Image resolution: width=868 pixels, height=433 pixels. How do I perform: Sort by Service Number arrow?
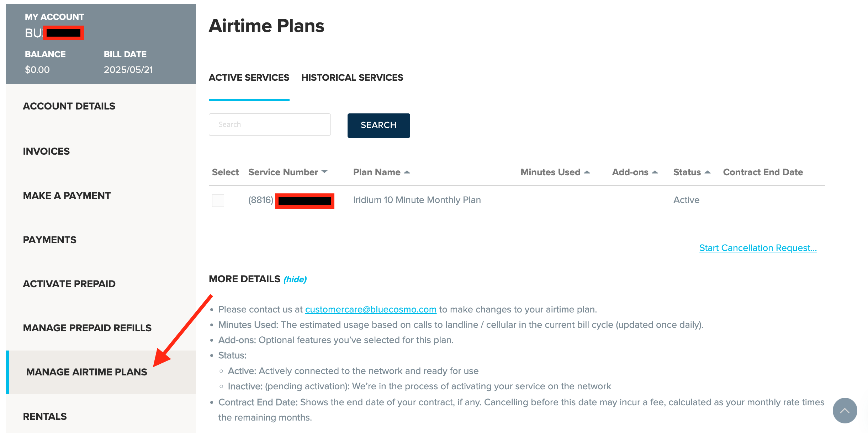(x=324, y=172)
